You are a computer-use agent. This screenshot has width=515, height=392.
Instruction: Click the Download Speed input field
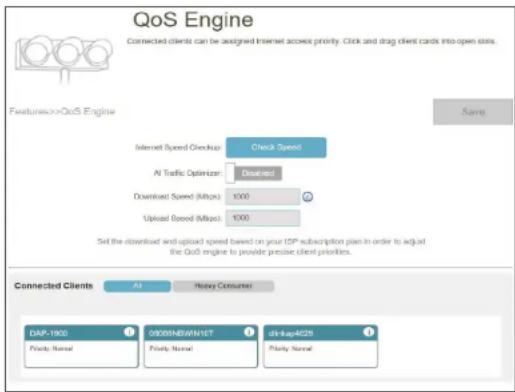263,196
